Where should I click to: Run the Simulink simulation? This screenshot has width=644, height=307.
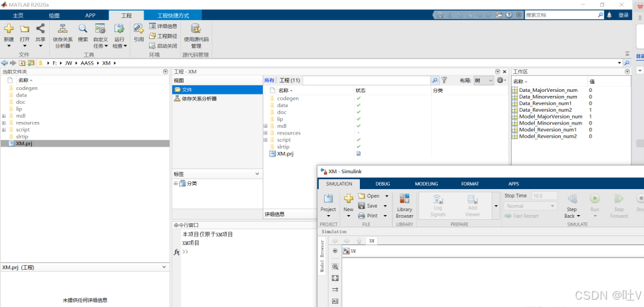(595, 199)
